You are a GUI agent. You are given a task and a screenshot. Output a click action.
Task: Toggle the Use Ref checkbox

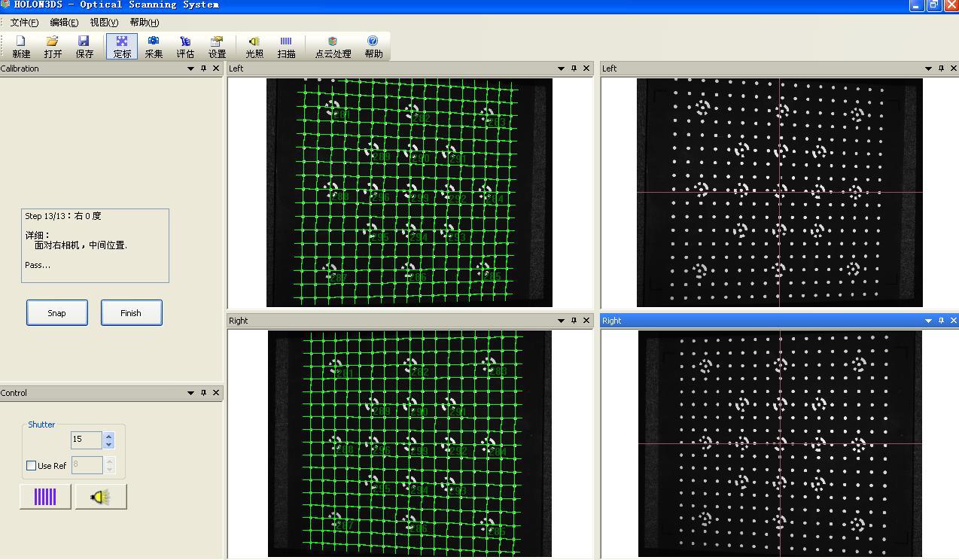pyautogui.click(x=31, y=466)
